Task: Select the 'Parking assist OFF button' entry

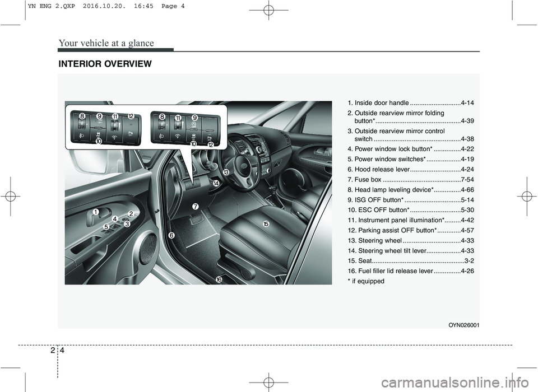Action: [x=411, y=231]
